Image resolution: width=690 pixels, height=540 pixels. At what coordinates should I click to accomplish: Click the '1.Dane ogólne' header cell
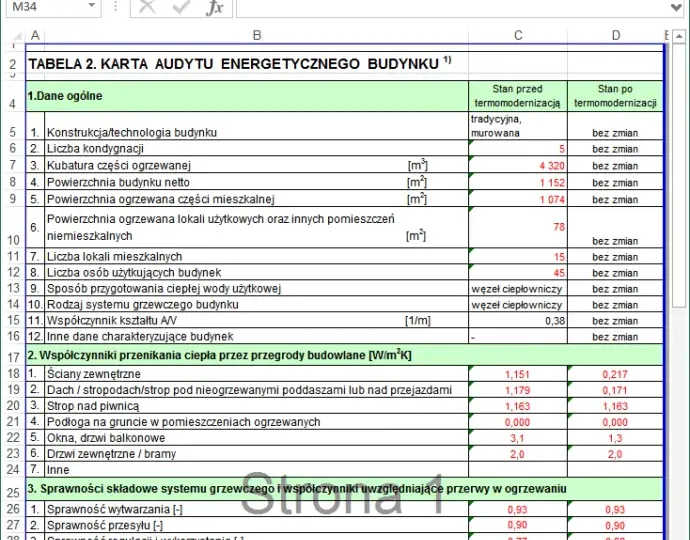pyautogui.click(x=247, y=96)
